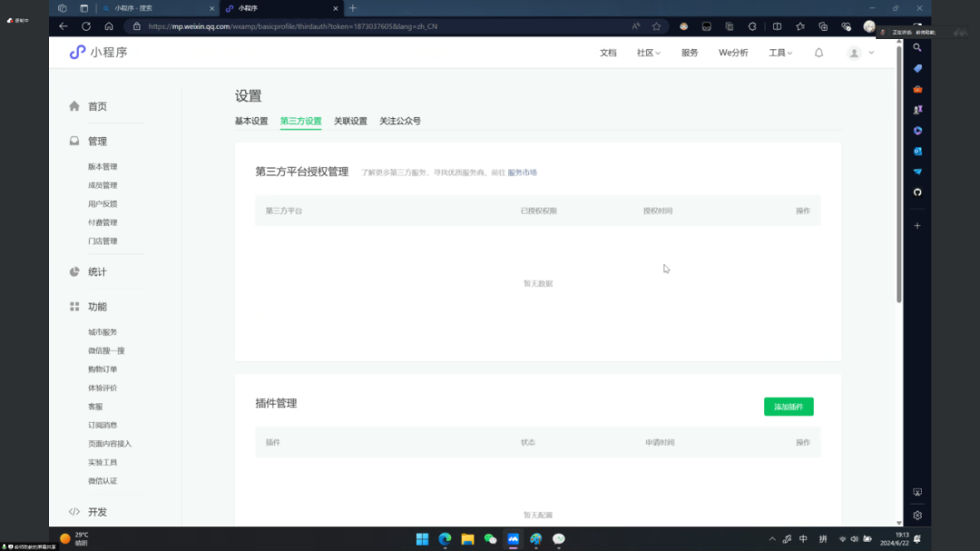Click the 开发 code icon
This screenshot has width=980, height=551.
point(74,512)
